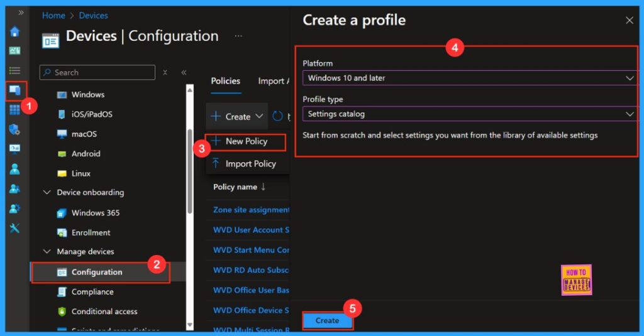
Task: Open the Create dropdown button
Action: [237, 117]
